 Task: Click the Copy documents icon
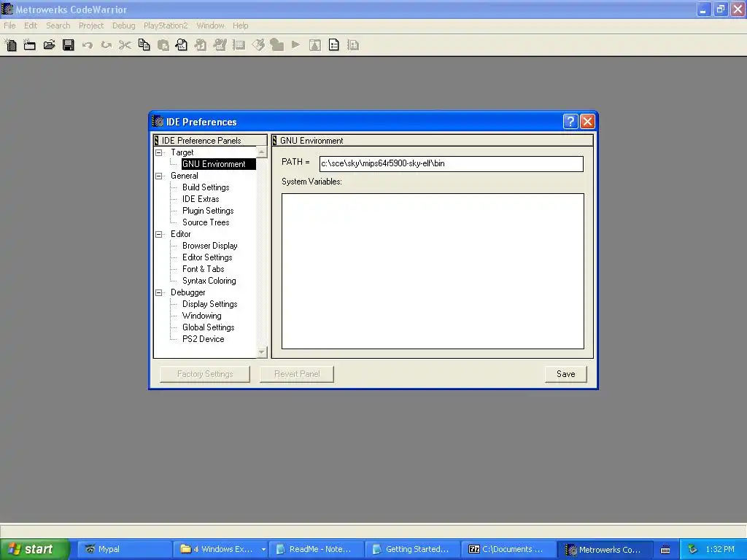[144, 45]
